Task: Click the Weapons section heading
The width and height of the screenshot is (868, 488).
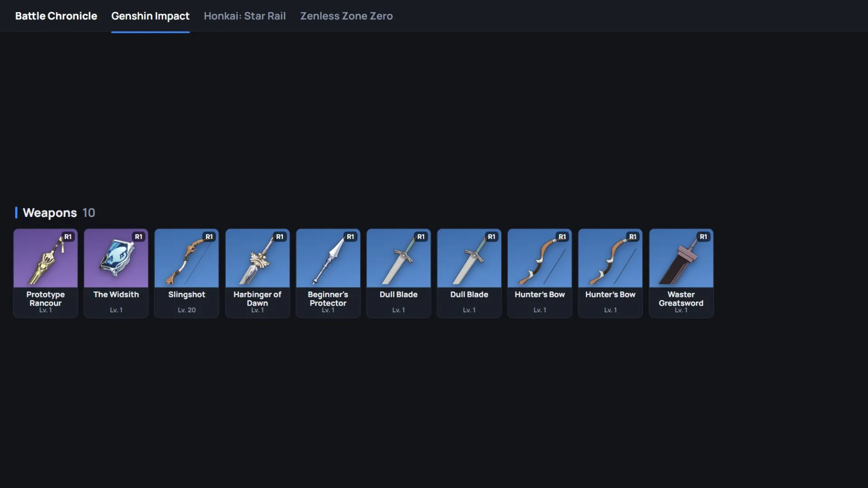Action: click(x=50, y=213)
